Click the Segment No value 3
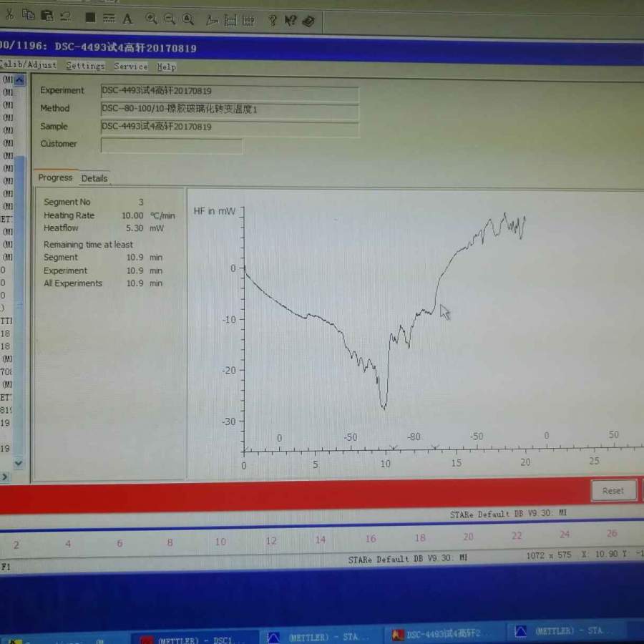Screen dimensions: 644x644 coord(141,202)
